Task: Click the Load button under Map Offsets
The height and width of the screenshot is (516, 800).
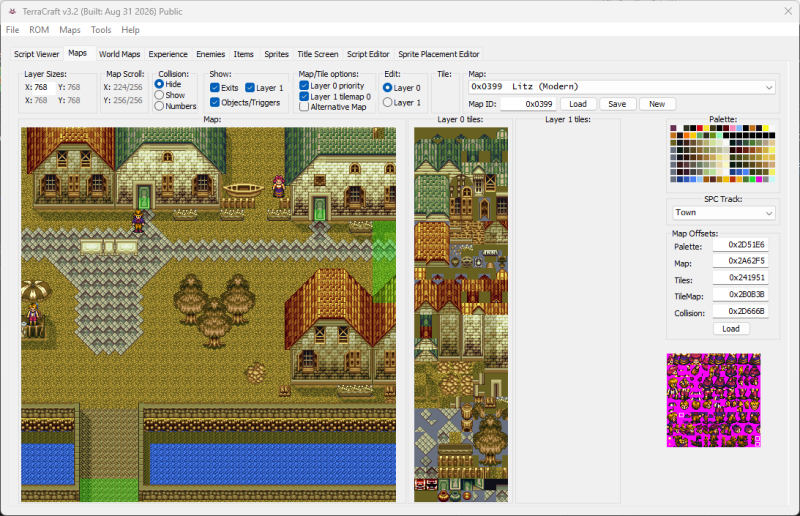Action: pos(731,329)
